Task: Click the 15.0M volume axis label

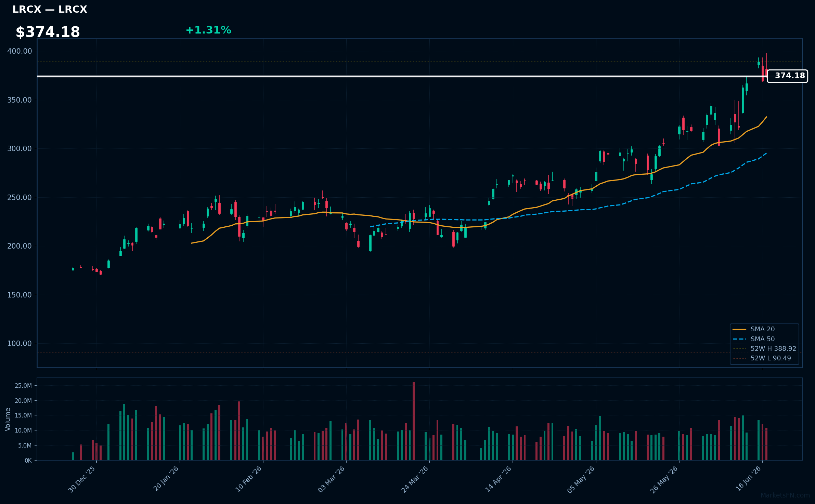Action: point(23,415)
